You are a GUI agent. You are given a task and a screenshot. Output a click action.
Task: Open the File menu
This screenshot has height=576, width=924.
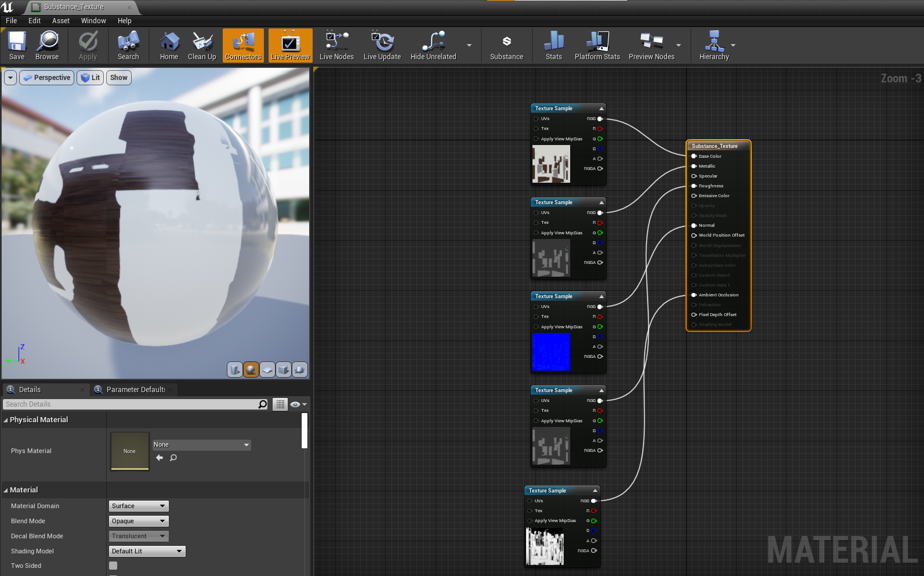coord(12,21)
